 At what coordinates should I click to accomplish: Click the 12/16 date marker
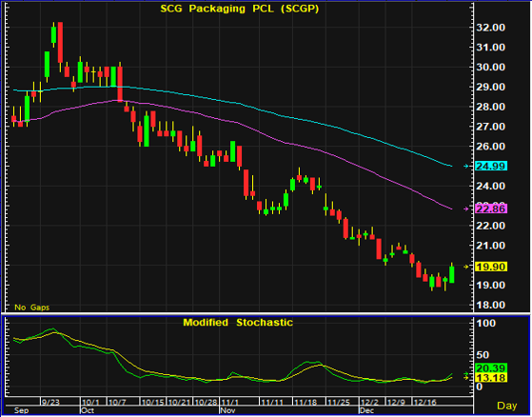[x=425, y=402]
